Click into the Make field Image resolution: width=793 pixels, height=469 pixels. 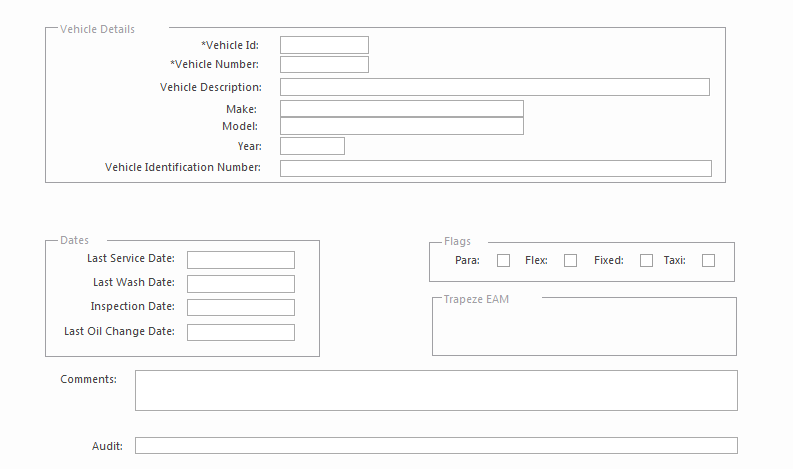click(401, 109)
